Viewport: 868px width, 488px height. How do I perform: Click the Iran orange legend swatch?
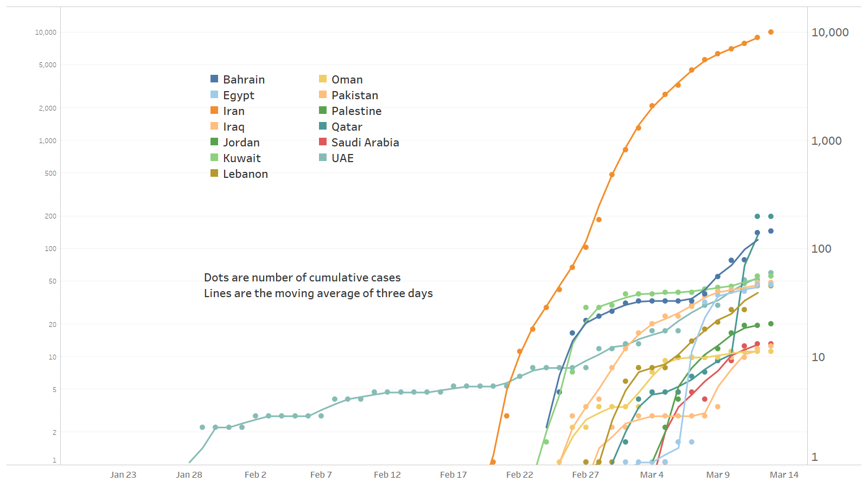click(x=214, y=111)
